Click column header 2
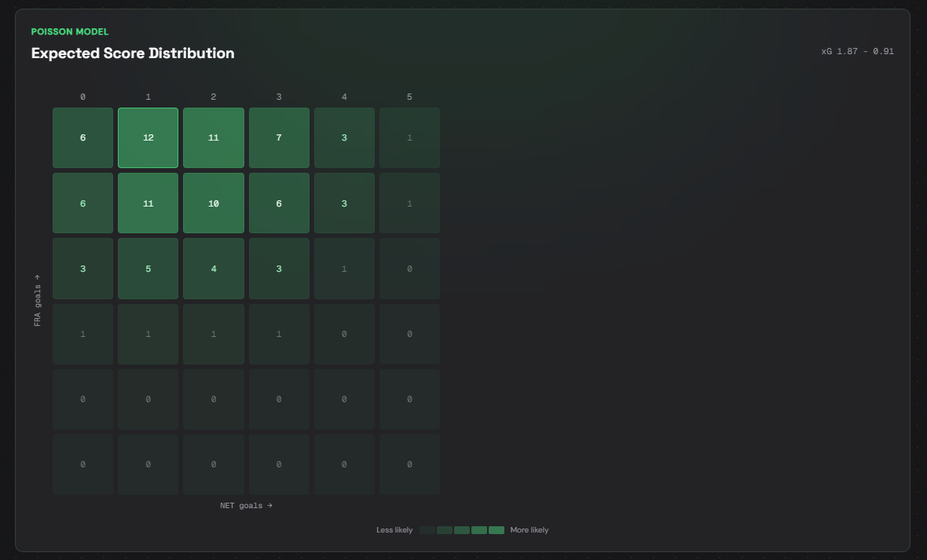Screen dimensions: 927x560 [214, 97]
